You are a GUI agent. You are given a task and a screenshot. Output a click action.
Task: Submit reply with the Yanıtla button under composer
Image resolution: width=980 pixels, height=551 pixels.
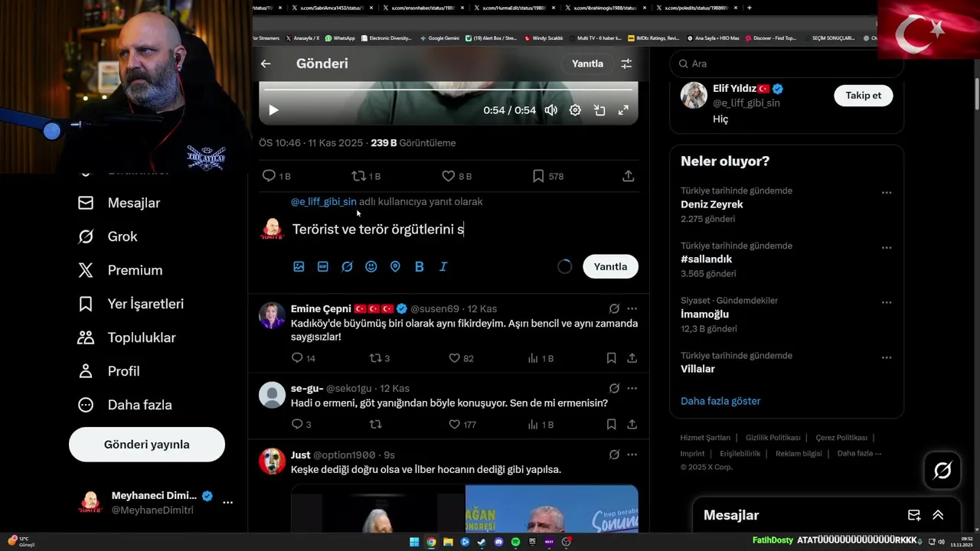(x=610, y=266)
